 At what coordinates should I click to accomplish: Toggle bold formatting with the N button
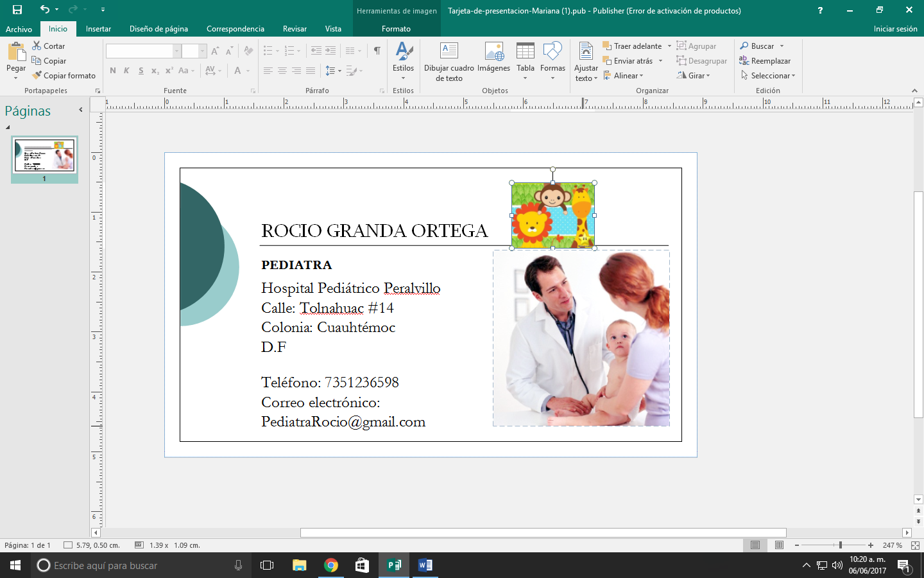[x=113, y=71]
